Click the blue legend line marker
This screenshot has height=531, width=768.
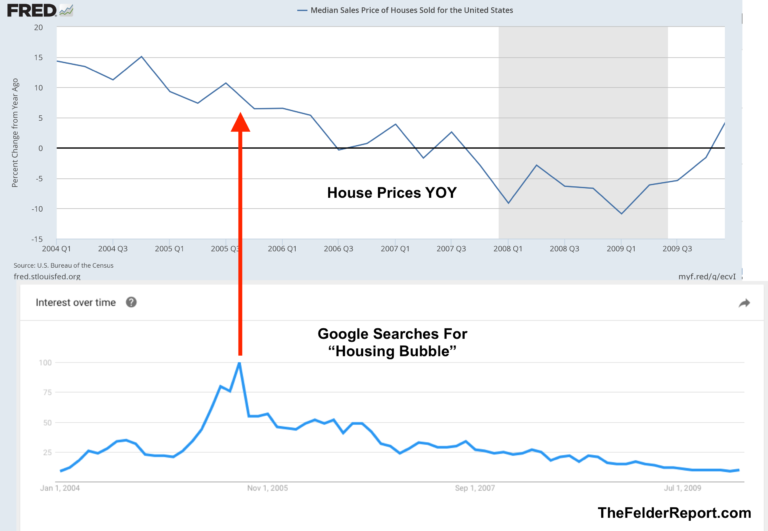(302, 10)
